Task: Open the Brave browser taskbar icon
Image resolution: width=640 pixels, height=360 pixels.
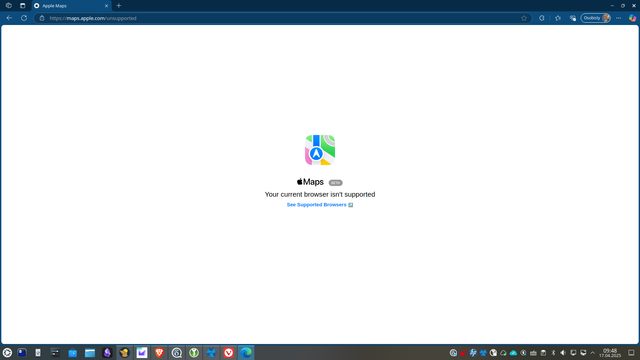Action: tap(159, 353)
